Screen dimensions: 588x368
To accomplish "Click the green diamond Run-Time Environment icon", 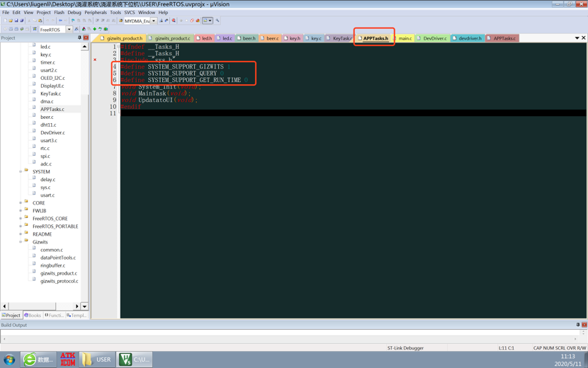I will 94,29.
